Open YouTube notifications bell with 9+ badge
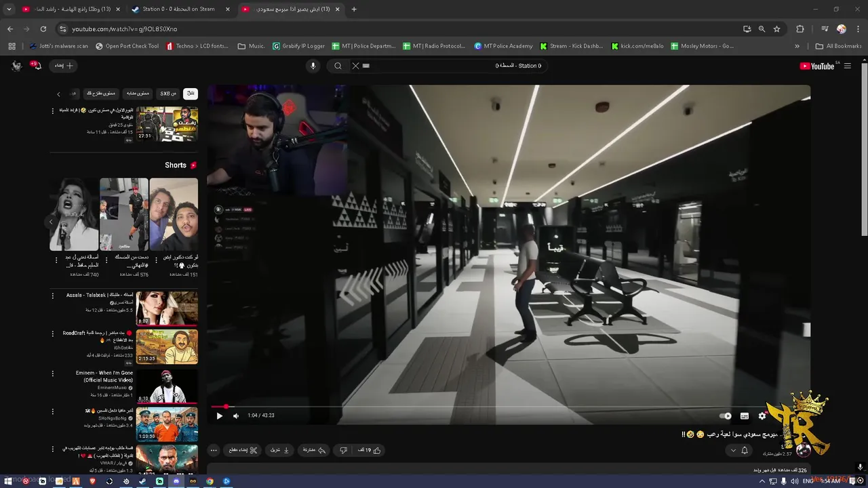Viewport: 868px width, 488px height. [37, 66]
